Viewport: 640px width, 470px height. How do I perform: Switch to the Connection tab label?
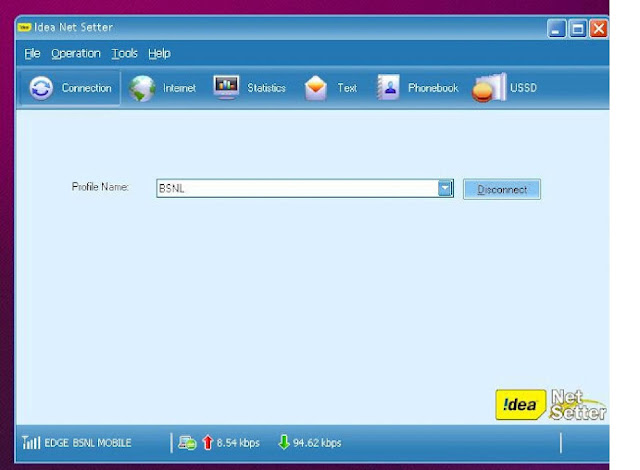pyautogui.click(x=87, y=88)
